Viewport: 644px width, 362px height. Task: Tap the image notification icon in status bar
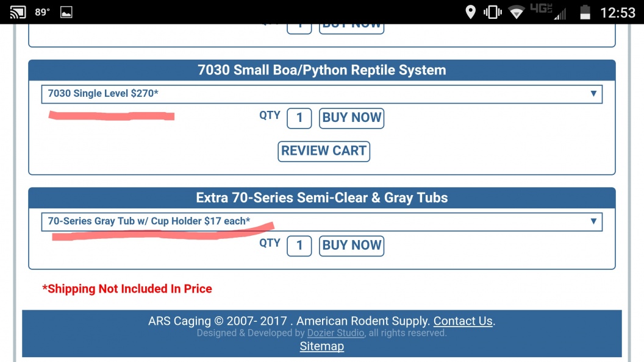(66, 12)
